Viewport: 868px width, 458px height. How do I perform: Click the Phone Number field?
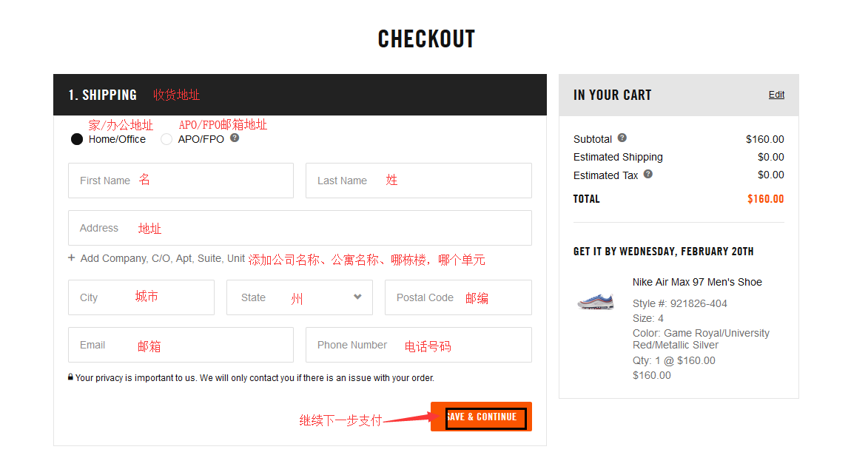pos(418,345)
